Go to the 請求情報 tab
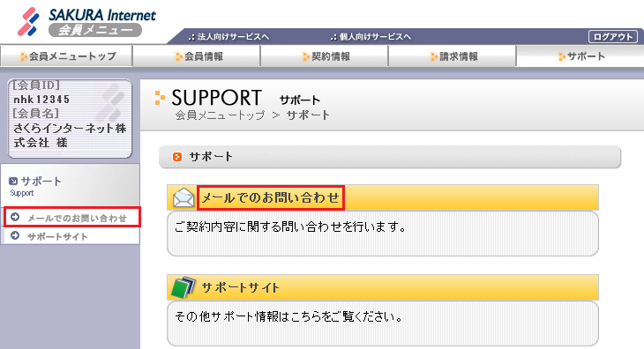Screen dimensions: 644x349 [x=453, y=56]
